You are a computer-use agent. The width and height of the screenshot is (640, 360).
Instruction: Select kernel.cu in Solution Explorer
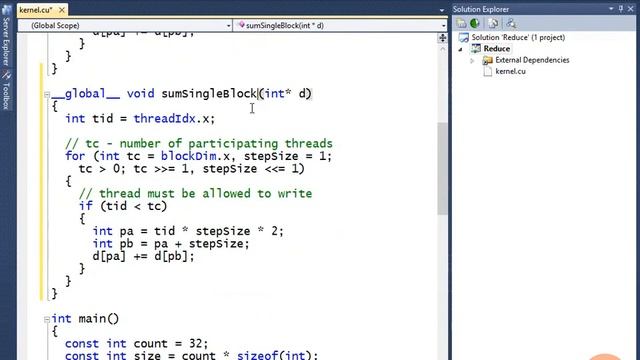(x=510, y=71)
